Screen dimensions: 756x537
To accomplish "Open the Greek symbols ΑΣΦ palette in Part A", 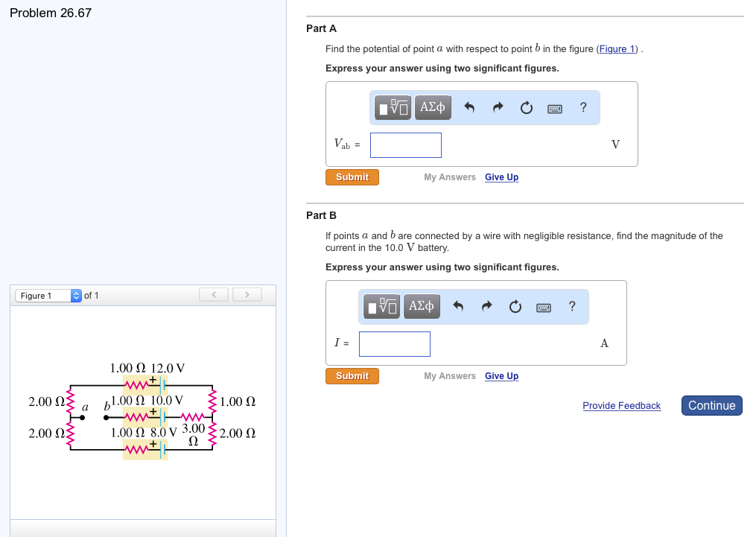I will pyautogui.click(x=432, y=107).
